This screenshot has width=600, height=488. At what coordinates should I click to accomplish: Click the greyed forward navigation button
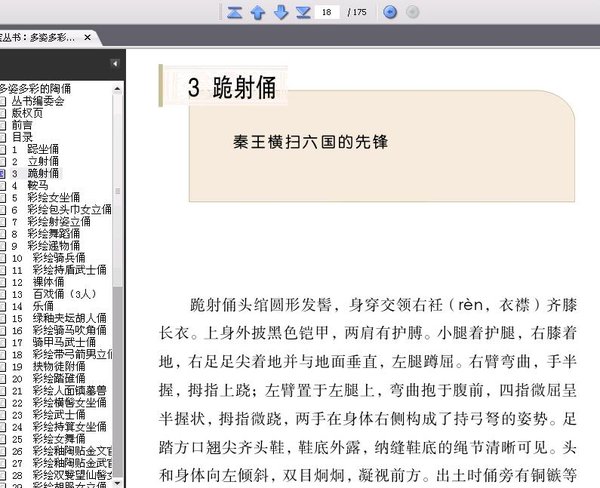coord(412,12)
